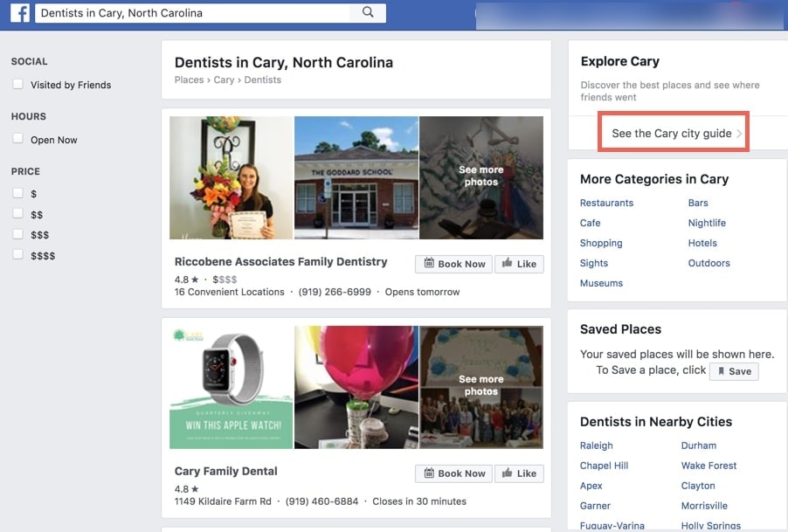Open Cary Family Dental balloons photo
Screen dimensions: 788x532
(x=356, y=387)
